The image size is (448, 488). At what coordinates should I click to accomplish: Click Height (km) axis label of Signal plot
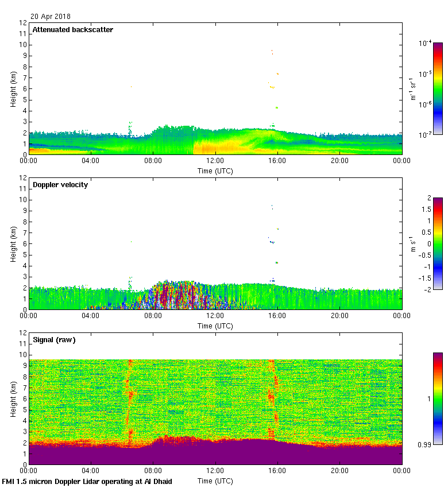(13, 398)
